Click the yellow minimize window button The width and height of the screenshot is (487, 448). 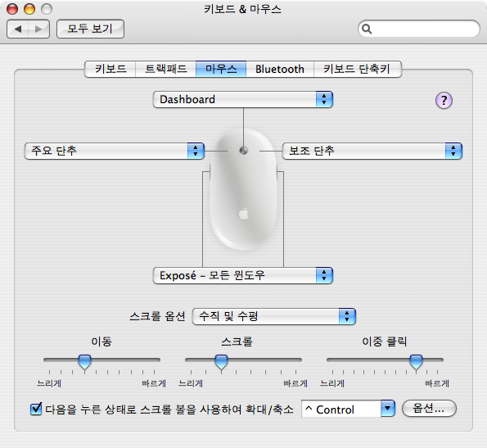tap(29, 9)
